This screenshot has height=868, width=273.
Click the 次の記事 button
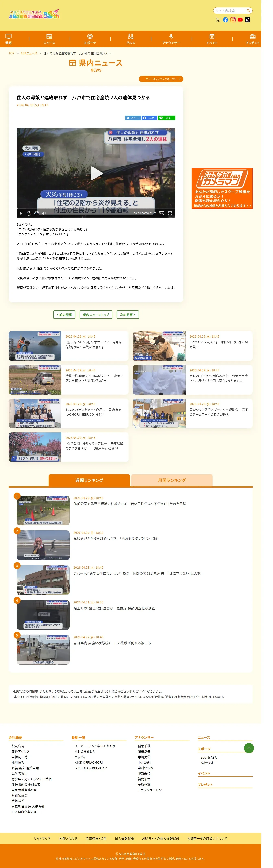[128, 315]
